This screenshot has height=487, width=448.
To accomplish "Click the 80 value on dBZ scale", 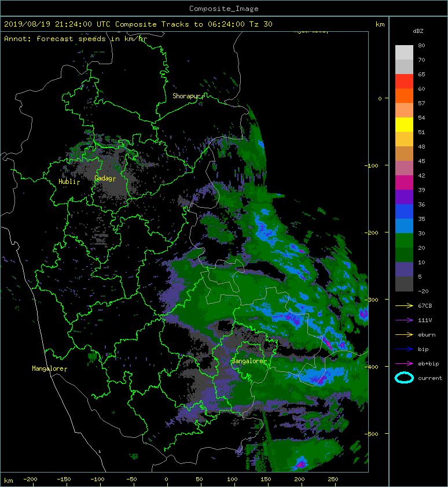I will click(x=421, y=45).
